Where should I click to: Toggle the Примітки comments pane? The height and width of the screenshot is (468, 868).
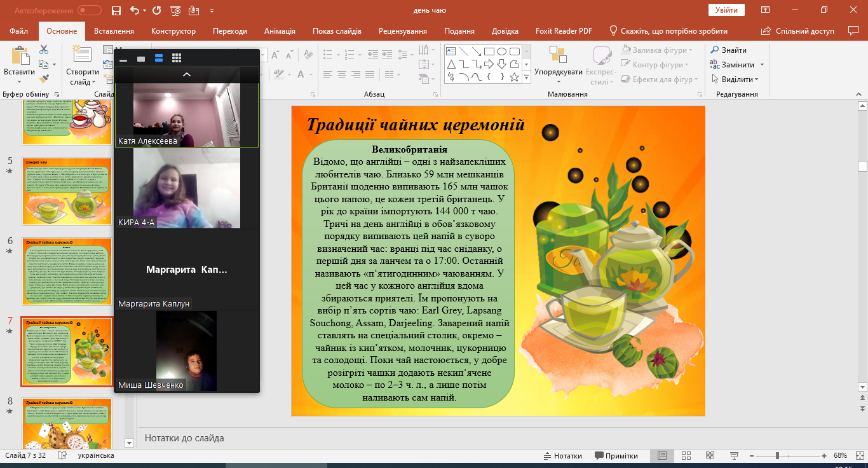pos(616,456)
